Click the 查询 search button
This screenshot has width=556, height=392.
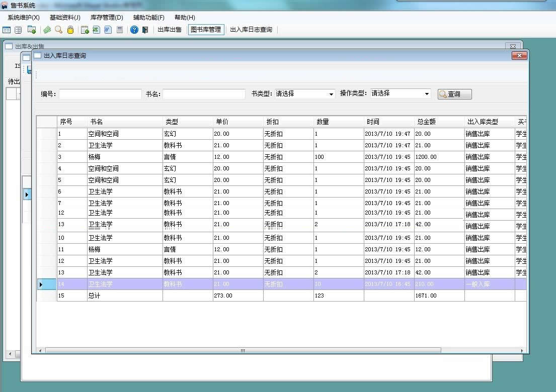(x=454, y=94)
